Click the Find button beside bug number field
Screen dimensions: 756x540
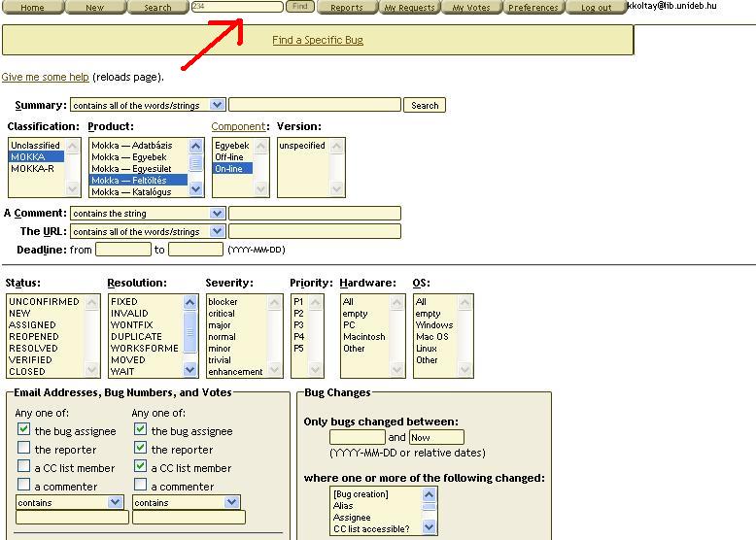click(x=299, y=7)
